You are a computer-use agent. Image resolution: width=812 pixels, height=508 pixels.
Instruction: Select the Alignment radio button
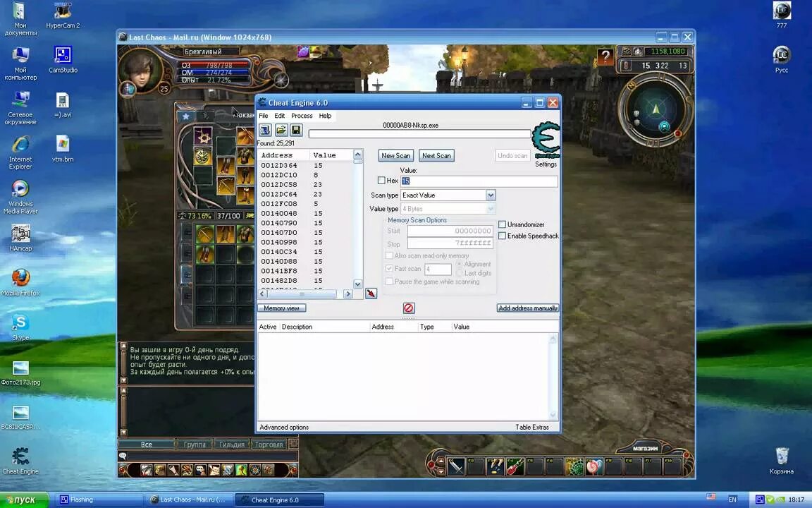[x=460, y=265]
